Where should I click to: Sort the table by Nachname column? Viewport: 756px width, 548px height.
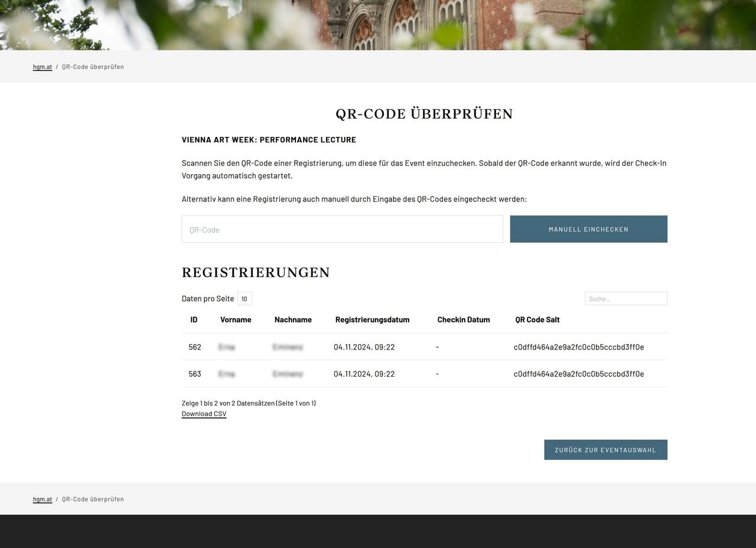pyautogui.click(x=293, y=319)
